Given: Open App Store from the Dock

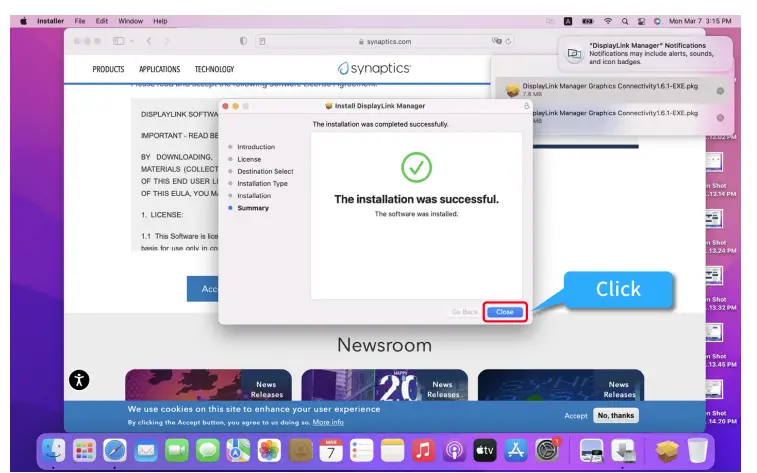Looking at the screenshot, I should (516, 451).
